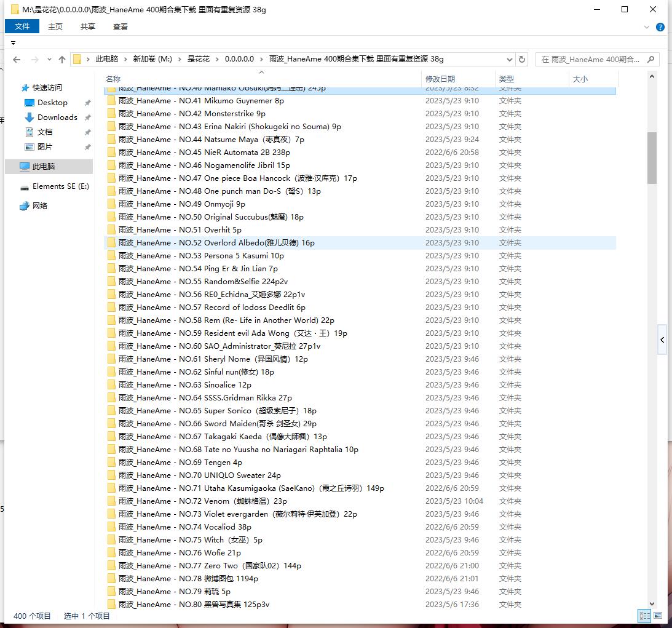Viewport: 672px width, 628px height.
Task: Click the vertical scrollbar thumb
Action: pyautogui.click(x=652, y=157)
